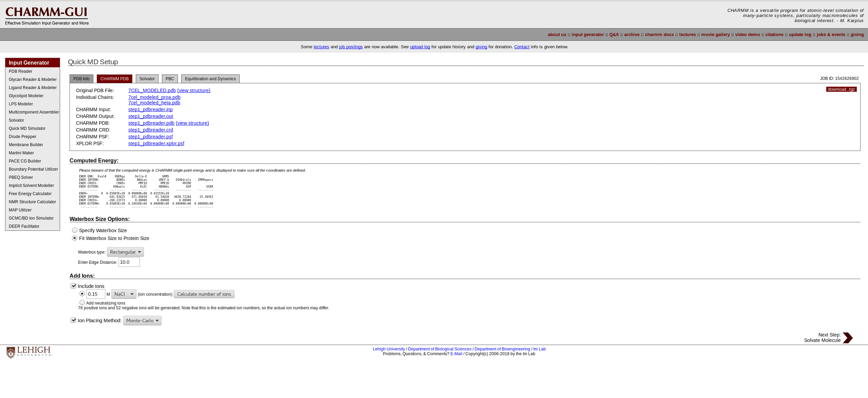
Task: Open the about us nav link
Action: click(557, 35)
